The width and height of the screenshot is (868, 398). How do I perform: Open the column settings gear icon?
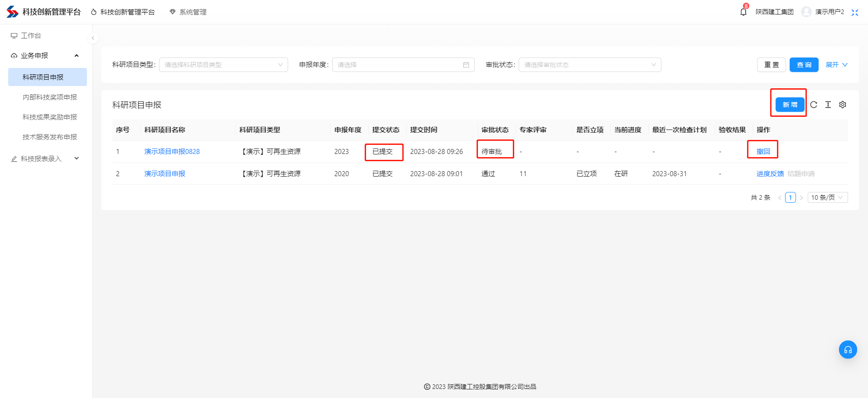coord(843,105)
